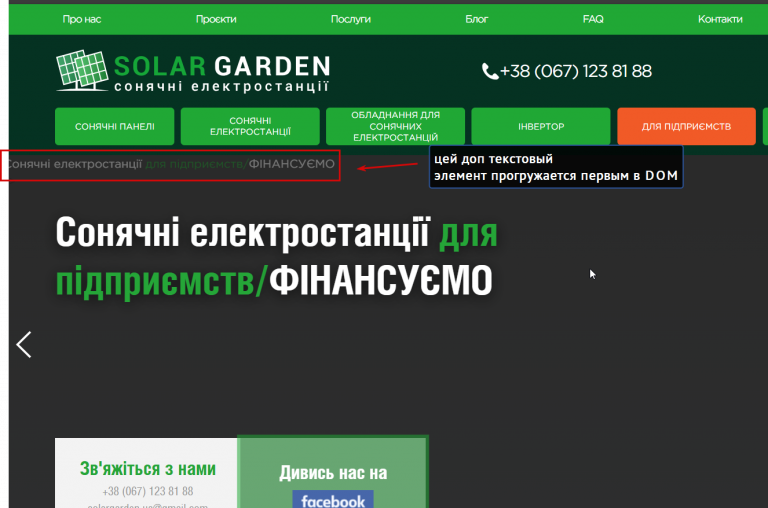Call the number +38 (067) 123 81 88 in header
This screenshot has width=768, height=508.
(576, 72)
